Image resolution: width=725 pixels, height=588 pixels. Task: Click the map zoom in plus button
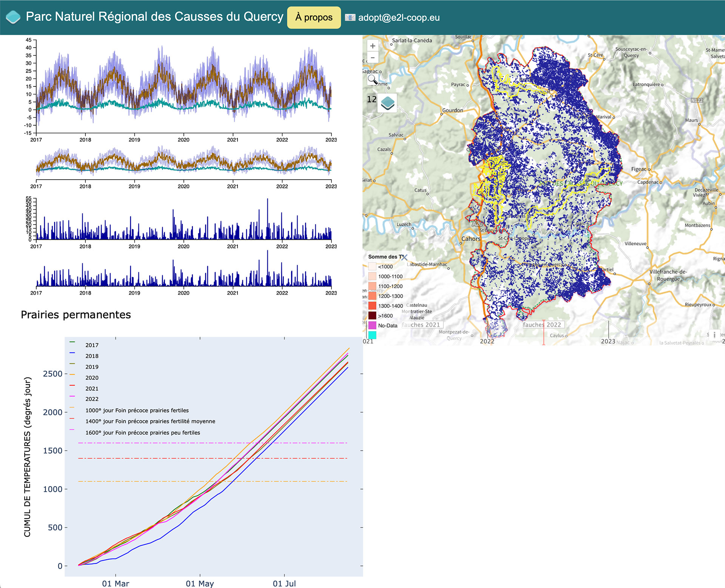tap(373, 46)
